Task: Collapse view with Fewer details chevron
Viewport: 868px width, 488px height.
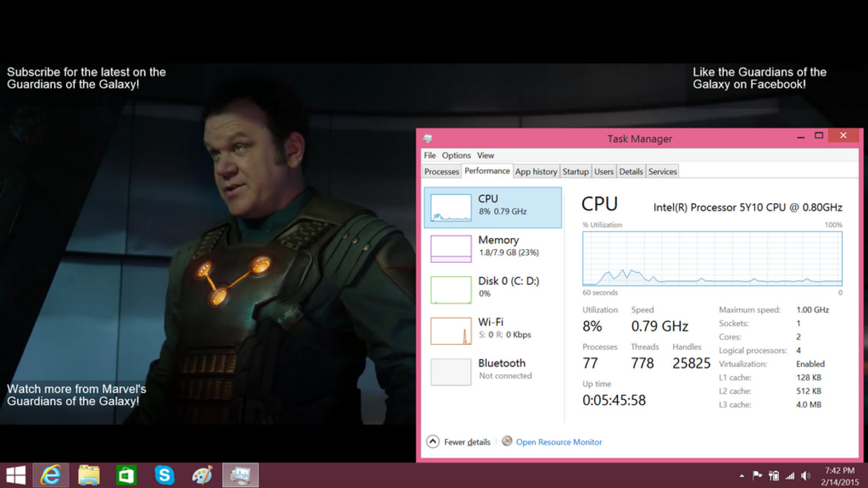Action: coord(433,441)
